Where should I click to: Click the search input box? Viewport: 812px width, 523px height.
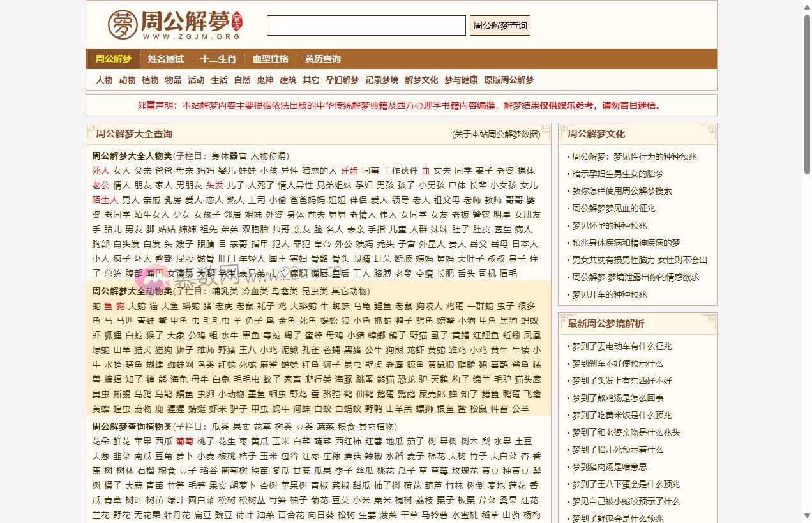(x=366, y=26)
